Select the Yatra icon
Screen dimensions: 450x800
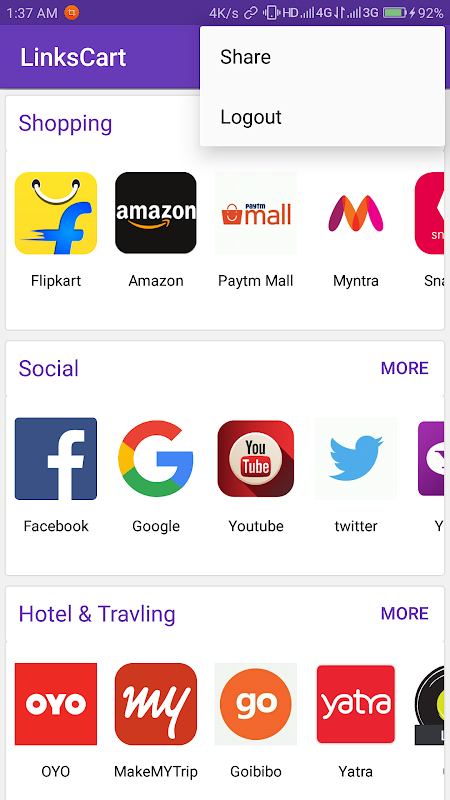click(356, 704)
